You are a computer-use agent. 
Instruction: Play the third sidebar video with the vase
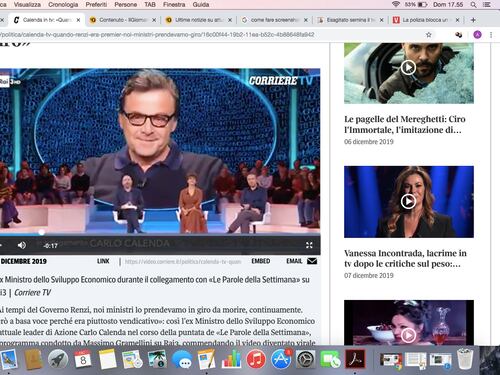pyautogui.click(x=408, y=335)
